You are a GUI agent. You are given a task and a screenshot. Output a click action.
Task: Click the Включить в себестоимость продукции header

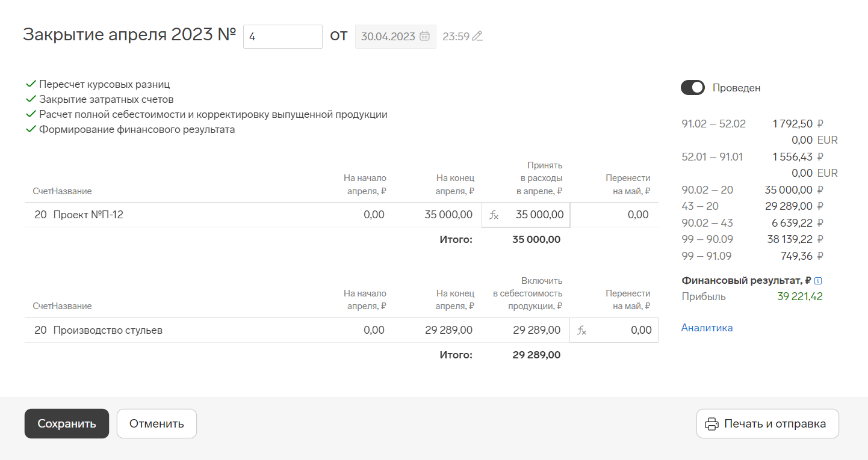pyautogui.click(x=527, y=293)
